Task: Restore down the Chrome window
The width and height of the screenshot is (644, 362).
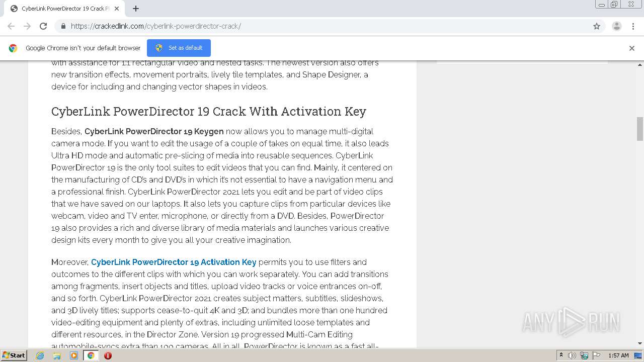Action: pyautogui.click(x=614, y=5)
